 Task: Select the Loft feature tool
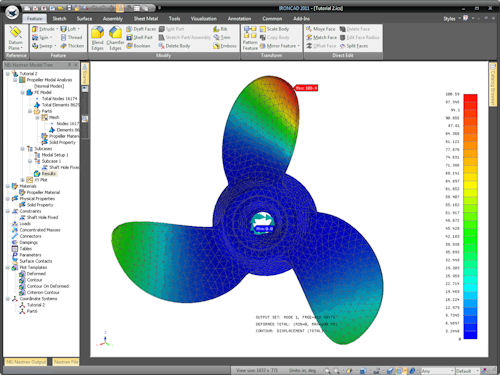68,29
